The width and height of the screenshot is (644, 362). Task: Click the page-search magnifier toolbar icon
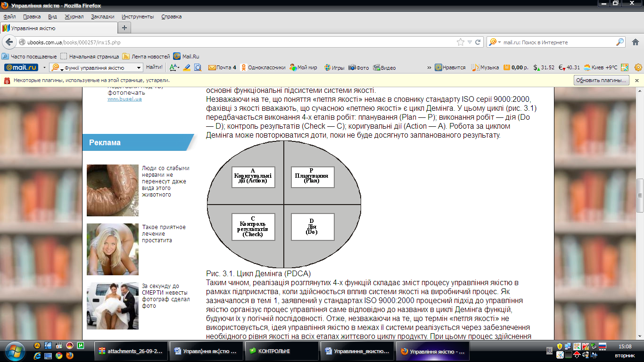pyautogui.click(x=198, y=67)
